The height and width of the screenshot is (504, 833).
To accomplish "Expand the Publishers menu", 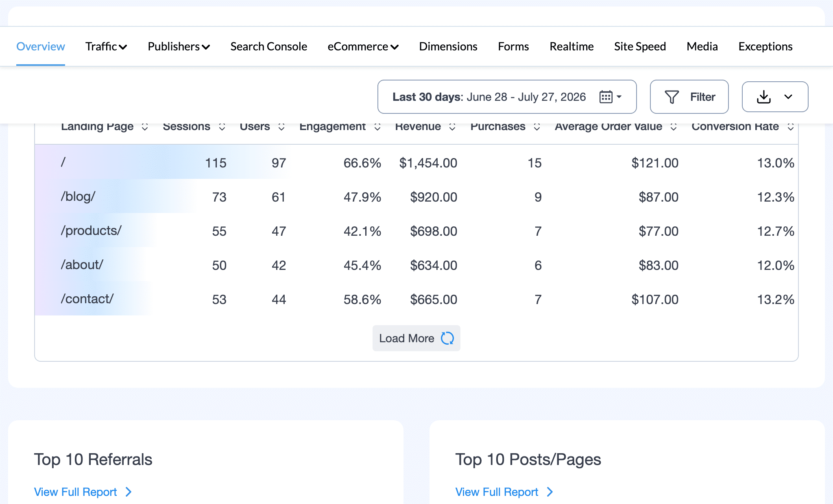I will pos(179,46).
